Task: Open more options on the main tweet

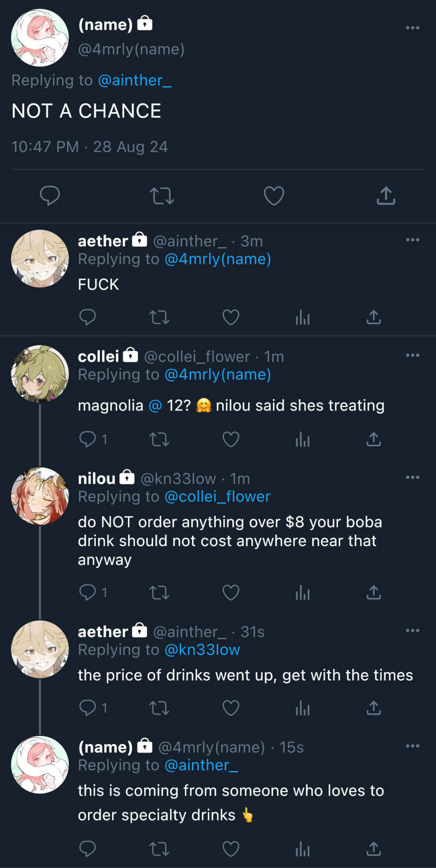Action: pos(413,28)
